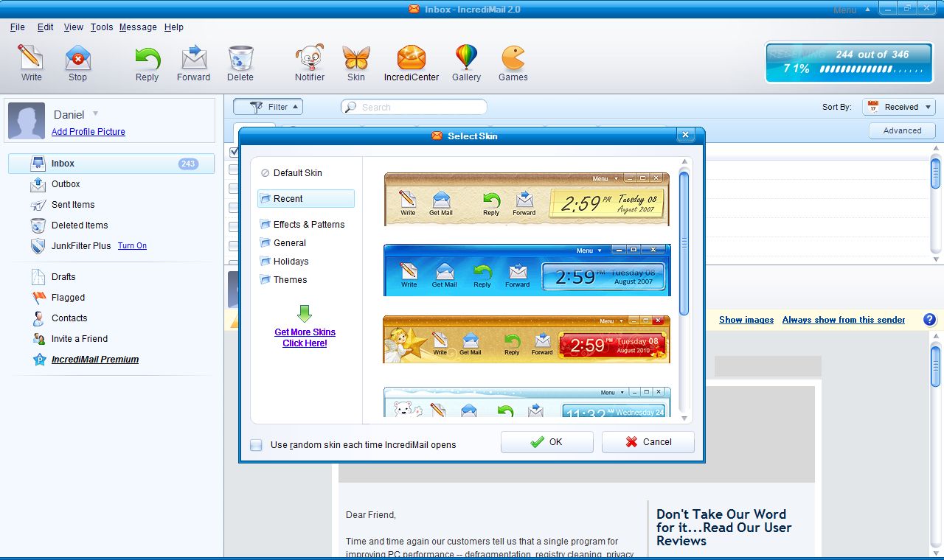Toggle the select-all messages checkbox
Screen dimensions: 944x560
pyautogui.click(x=234, y=152)
